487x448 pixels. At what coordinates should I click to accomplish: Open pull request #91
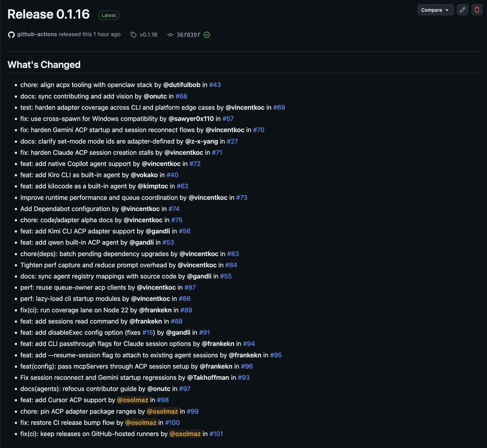click(x=205, y=333)
